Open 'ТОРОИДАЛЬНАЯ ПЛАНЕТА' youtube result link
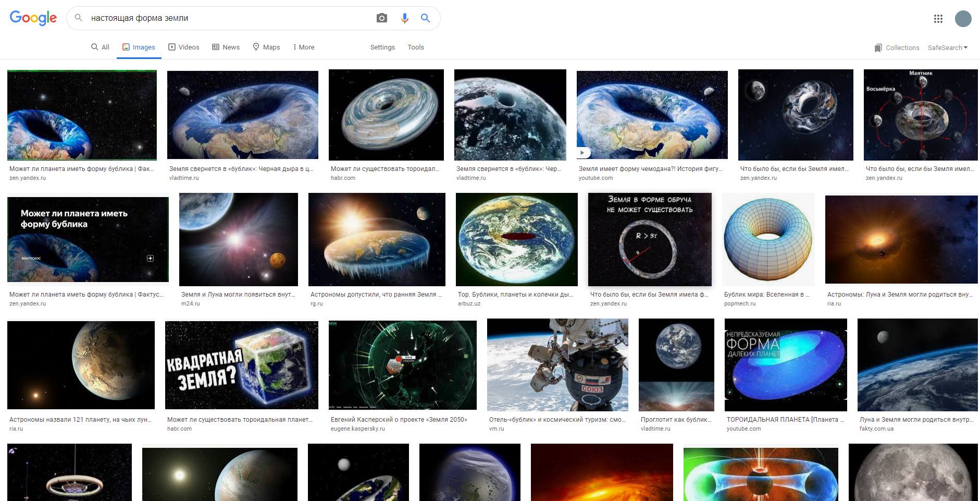Image resolution: width=980 pixels, height=501 pixels. [786, 420]
